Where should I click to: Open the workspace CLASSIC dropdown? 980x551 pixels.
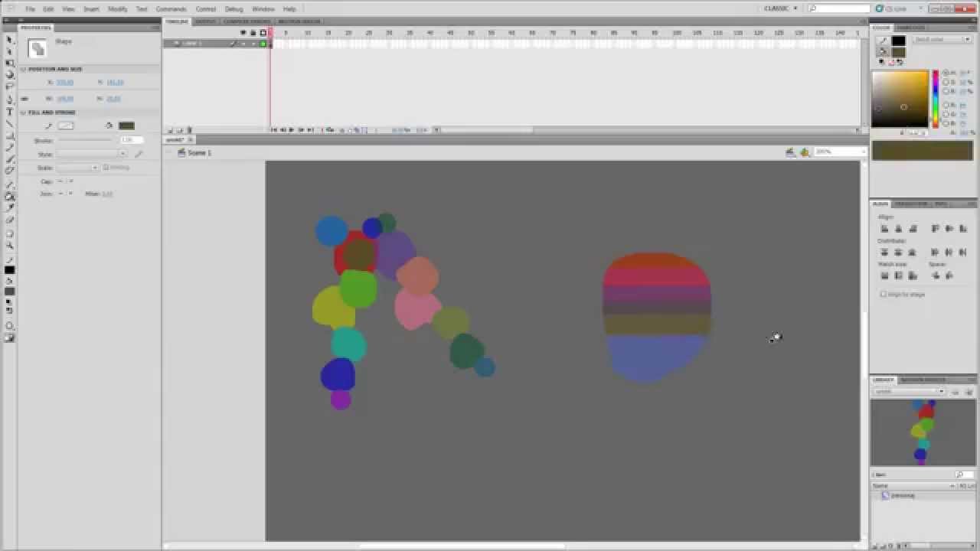pyautogui.click(x=782, y=8)
